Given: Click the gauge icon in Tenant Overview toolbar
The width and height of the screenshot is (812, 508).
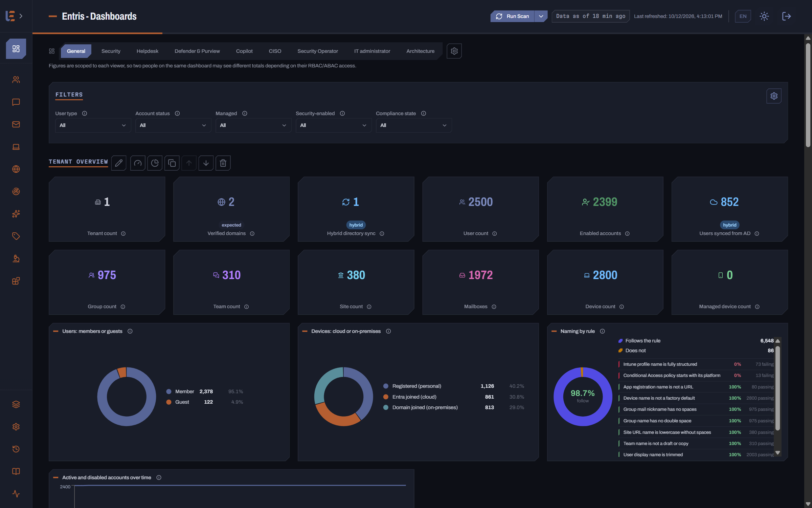Looking at the screenshot, I should [138, 163].
